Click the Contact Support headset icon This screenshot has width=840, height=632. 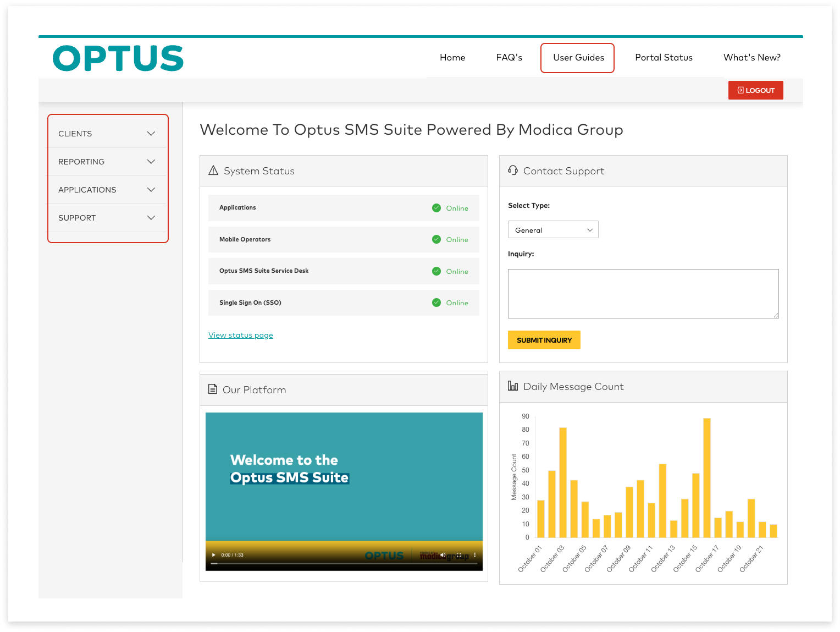tap(513, 171)
